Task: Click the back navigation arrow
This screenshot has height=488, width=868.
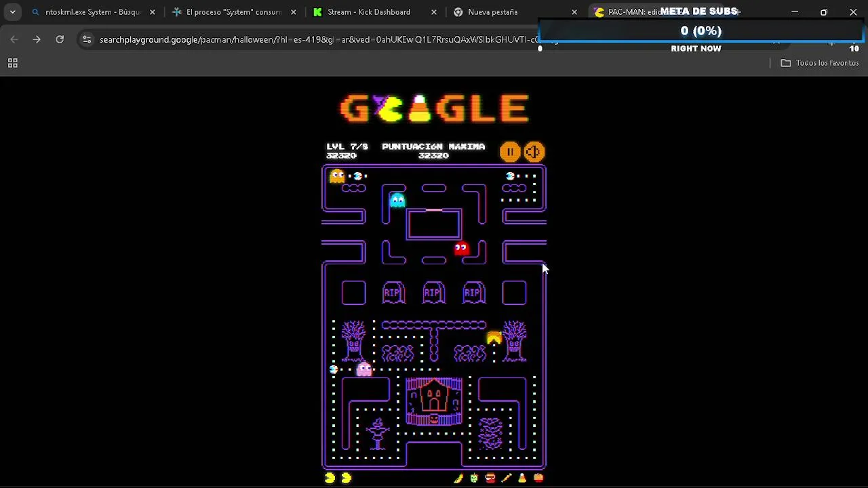Action: tap(14, 40)
